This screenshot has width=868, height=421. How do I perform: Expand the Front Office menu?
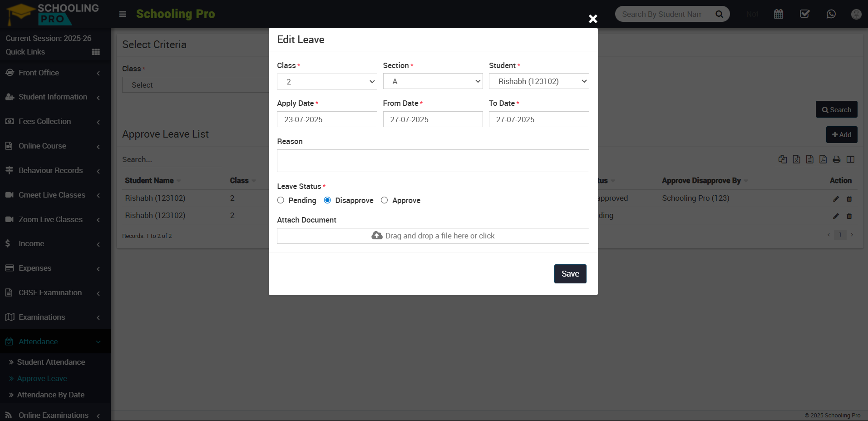(x=55, y=73)
